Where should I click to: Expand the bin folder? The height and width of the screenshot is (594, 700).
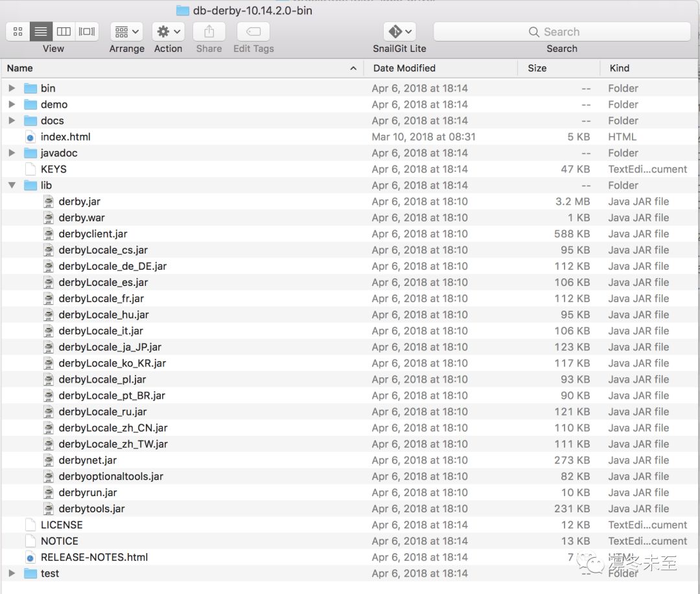tap(12, 88)
